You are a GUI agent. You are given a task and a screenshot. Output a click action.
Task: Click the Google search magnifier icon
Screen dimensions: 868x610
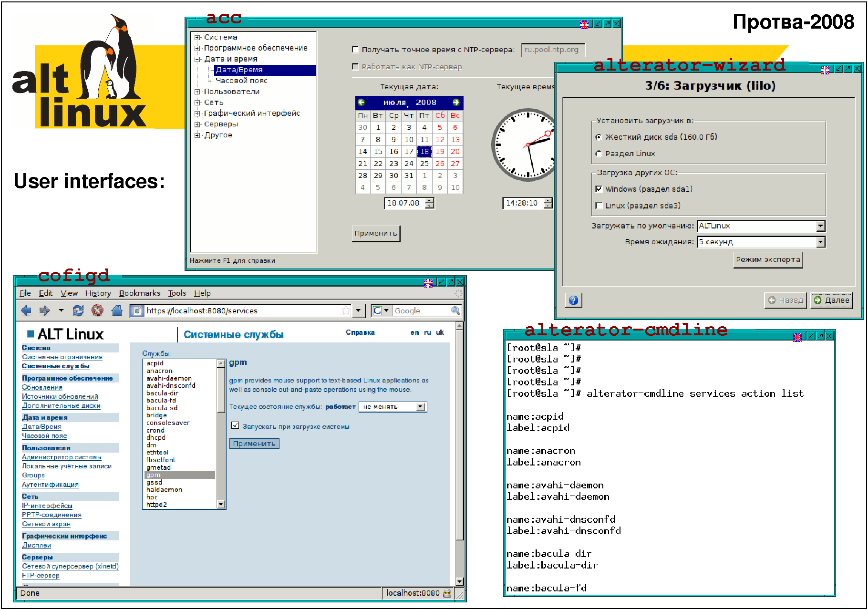tap(455, 311)
